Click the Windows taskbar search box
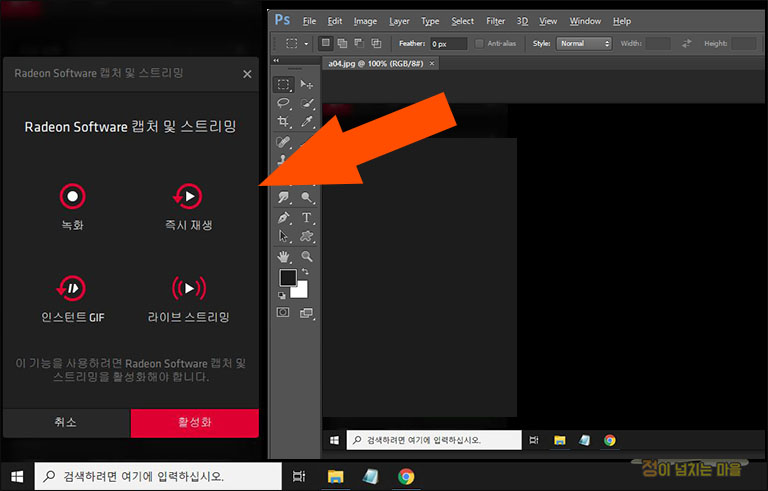Image resolution: width=768 pixels, height=491 pixels. 158,476
